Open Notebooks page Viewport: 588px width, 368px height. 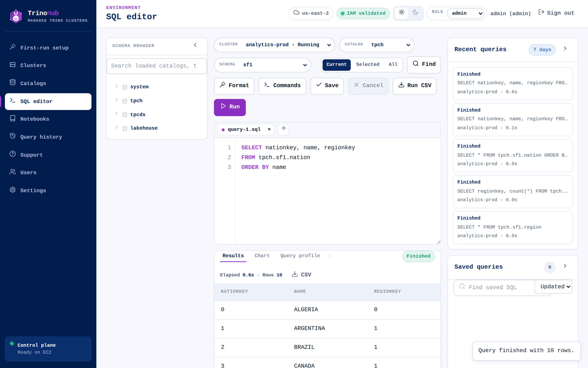click(48, 119)
